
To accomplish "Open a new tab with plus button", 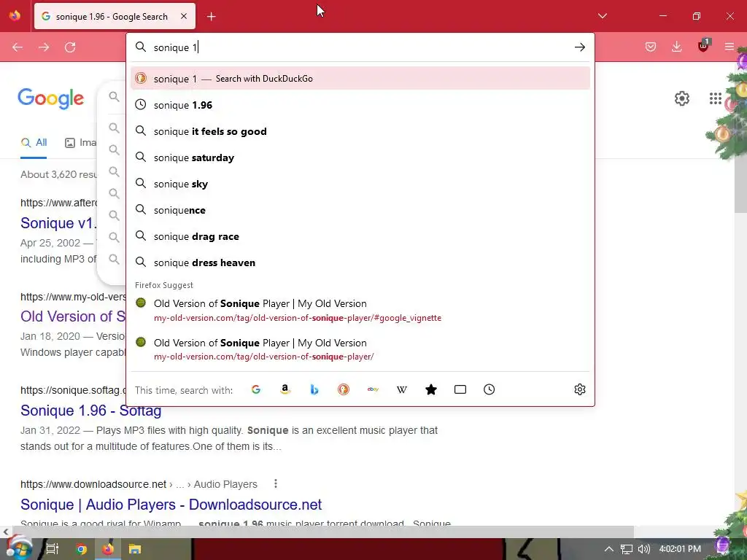I will pyautogui.click(x=211, y=17).
